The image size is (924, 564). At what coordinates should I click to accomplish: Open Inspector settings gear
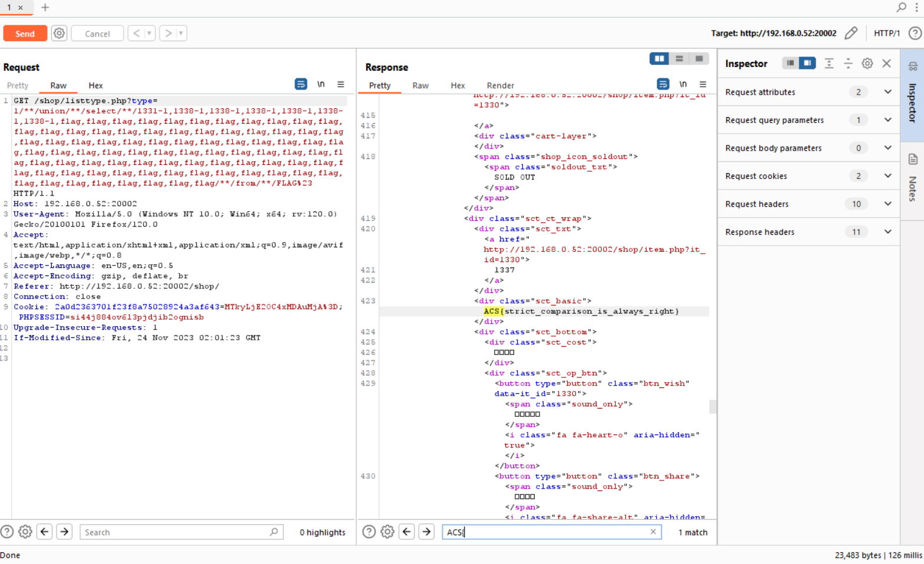867,63
